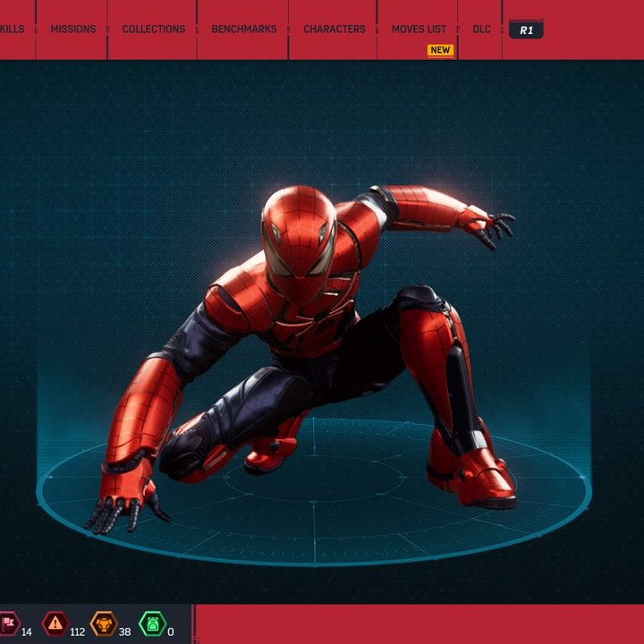Viewport: 644px width, 644px height.
Task: Click the yellow NEW badge under Moves List
Action: click(440, 50)
